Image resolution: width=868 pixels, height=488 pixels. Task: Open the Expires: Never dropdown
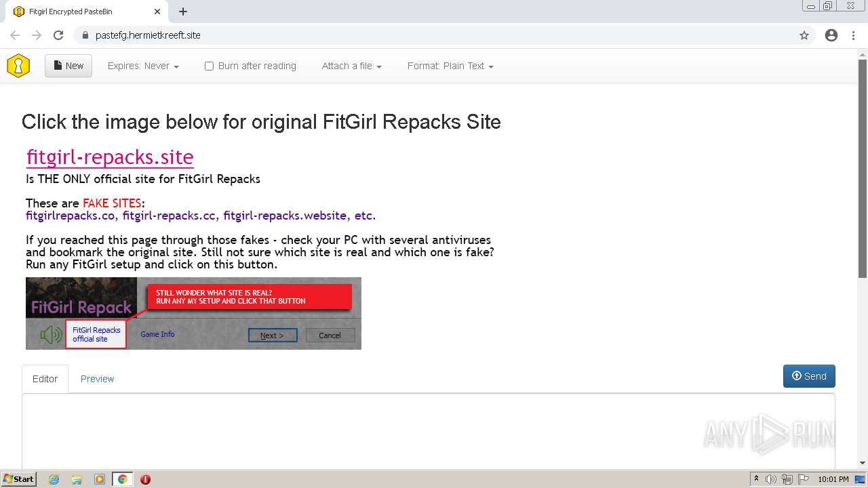pyautogui.click(x=143, y=66)
